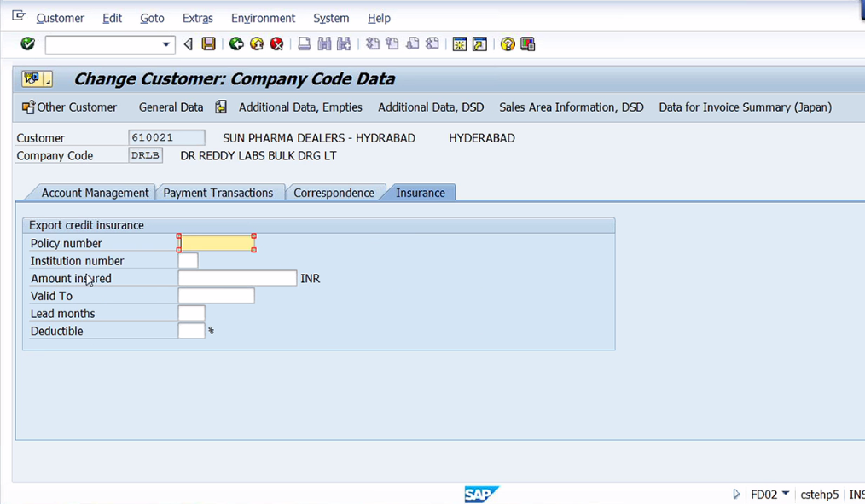Screen dimensions: 865x504
Task: Click the Lead months input field
Action: [191, 313]
